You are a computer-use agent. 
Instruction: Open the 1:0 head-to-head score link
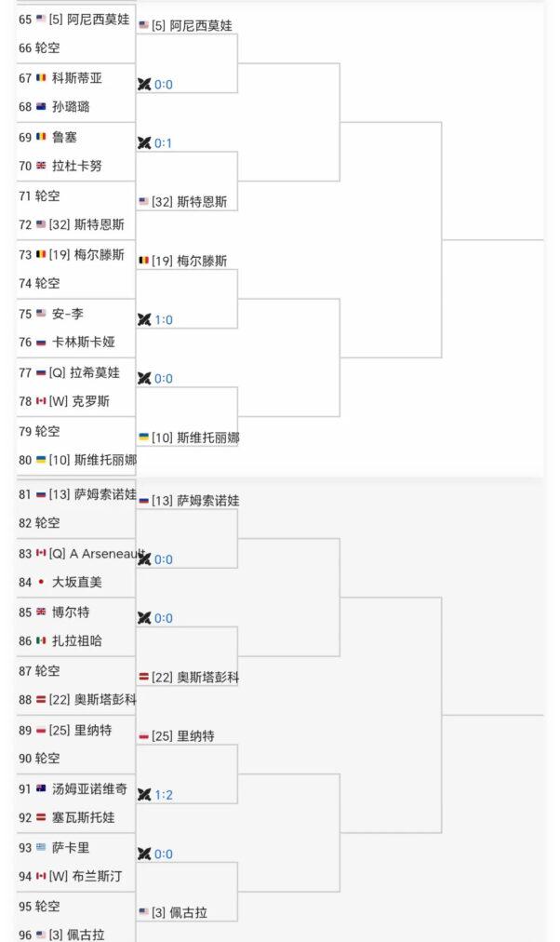(164, 319)
